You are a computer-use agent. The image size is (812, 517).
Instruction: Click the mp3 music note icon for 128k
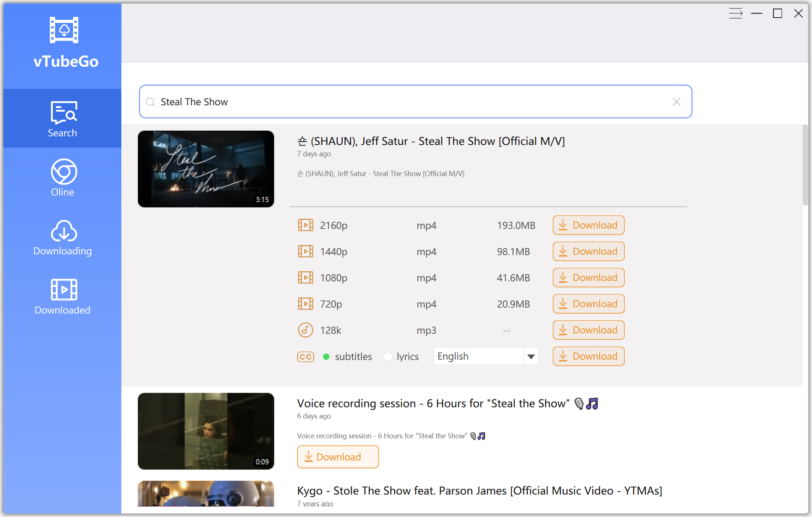305,330
